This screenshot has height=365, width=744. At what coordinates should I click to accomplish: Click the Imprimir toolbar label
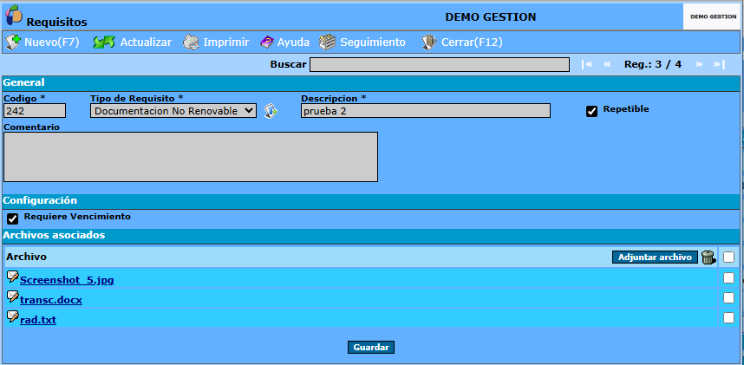click(x=226, y=42)
